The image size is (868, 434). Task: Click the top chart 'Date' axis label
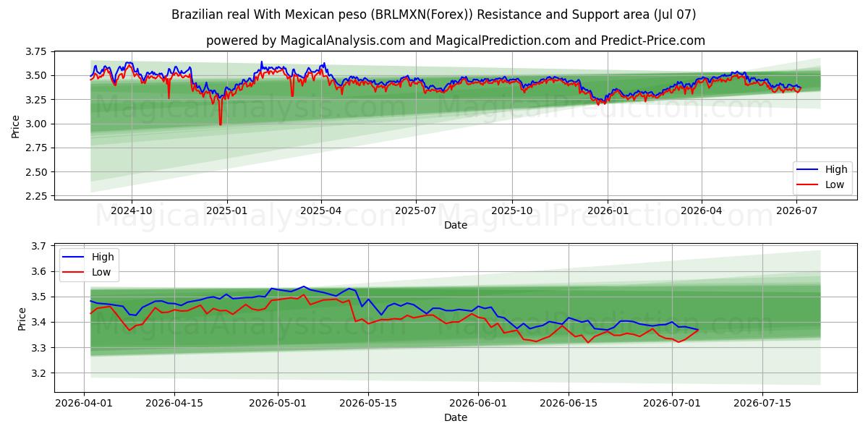(456, 225)
